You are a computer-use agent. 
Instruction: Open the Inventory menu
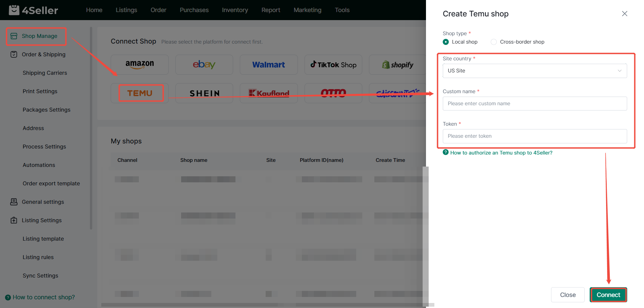coord(235,10)
